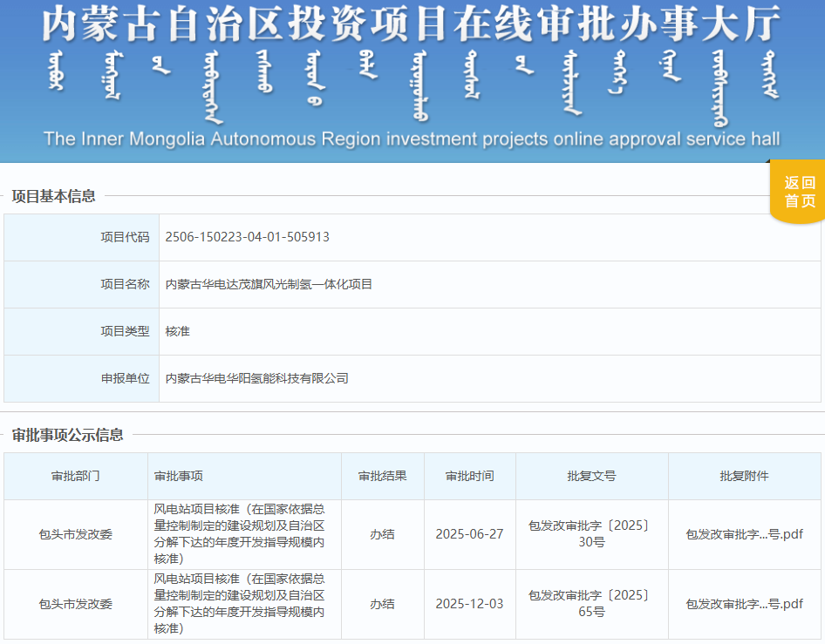This screenshot has width=825, height=644.
Task: Open the PDF attachment for approval dated 2025-06-27
Action: 744,534
